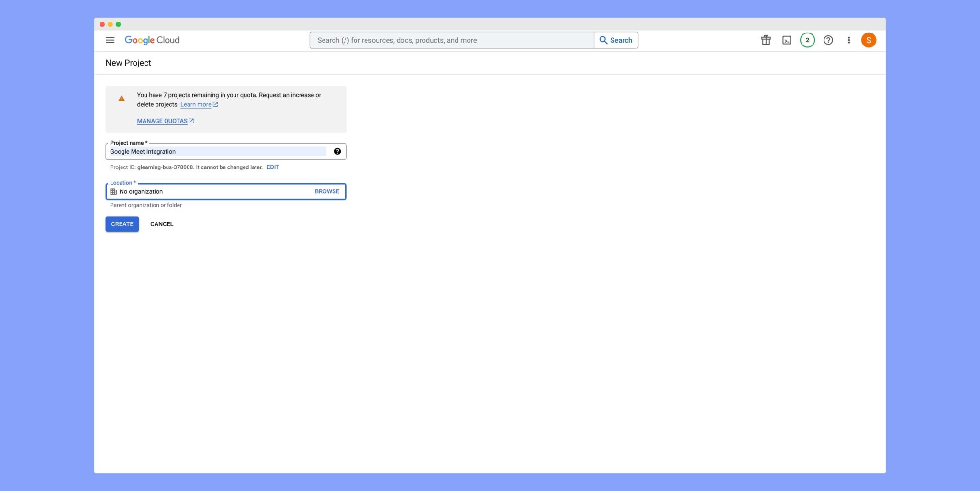Click the free trial gift icon
The height and width of the screenshot is (491, 980).
[x=766, y=40]
